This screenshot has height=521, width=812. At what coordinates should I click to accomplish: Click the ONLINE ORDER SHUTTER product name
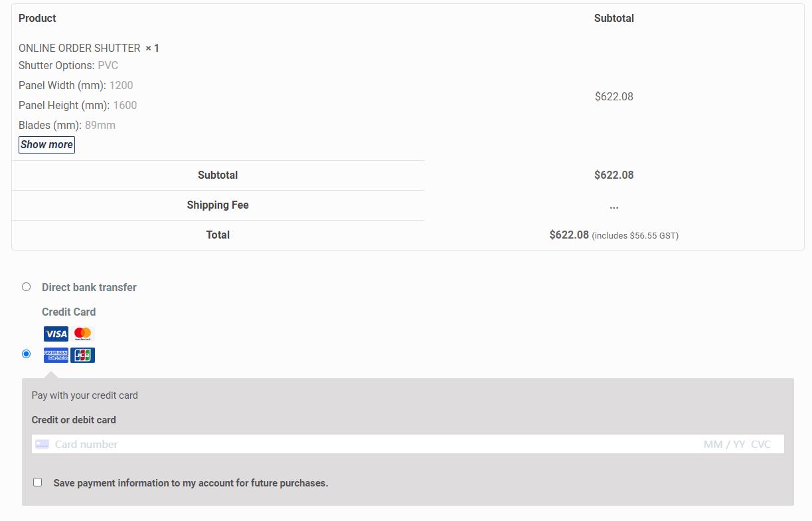79,48
